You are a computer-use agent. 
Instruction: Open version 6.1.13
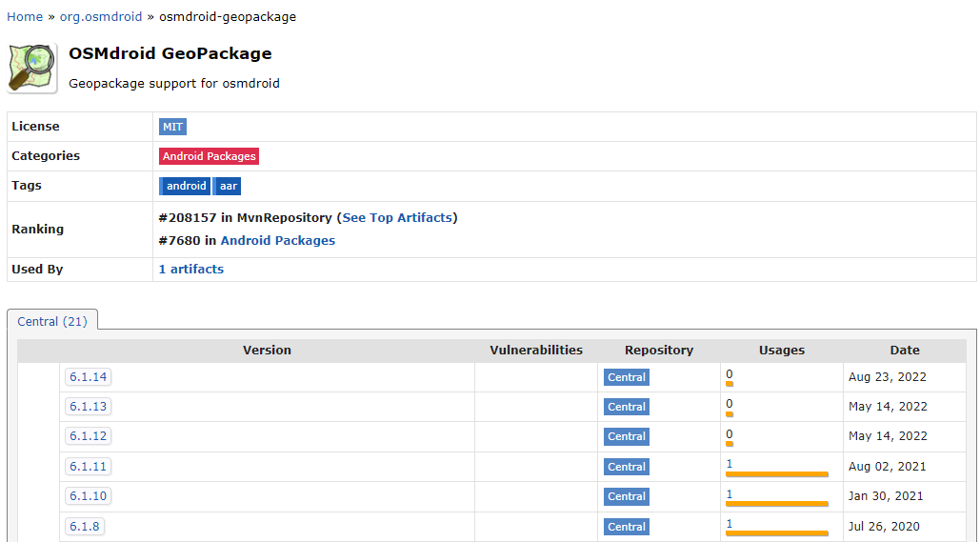click(88, 407)
